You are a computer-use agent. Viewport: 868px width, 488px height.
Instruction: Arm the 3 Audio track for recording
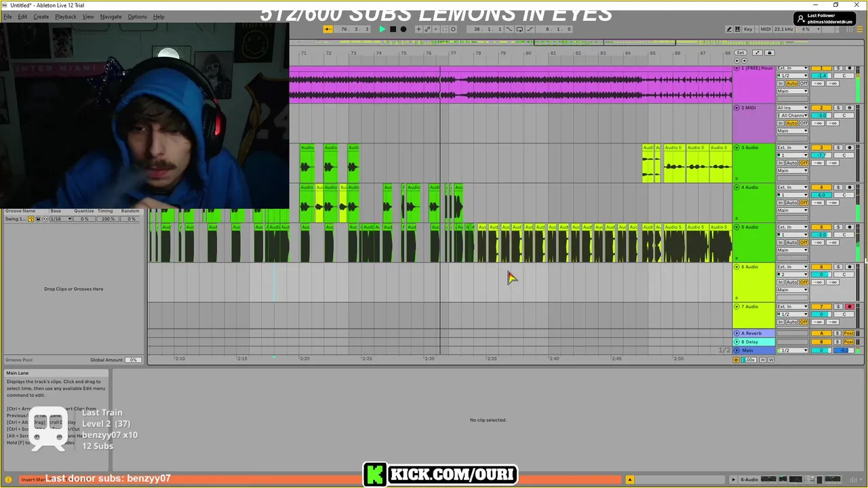click(x=849, y=148)
